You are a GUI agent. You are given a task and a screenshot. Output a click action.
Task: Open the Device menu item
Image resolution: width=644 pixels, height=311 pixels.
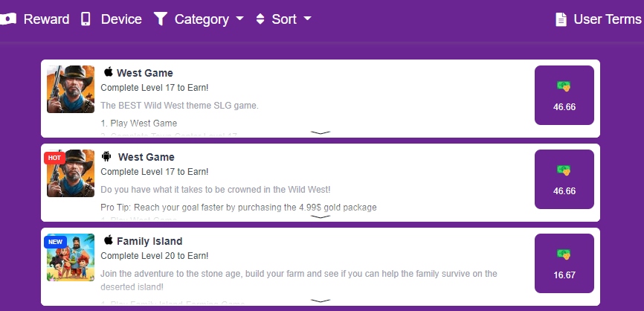pyautogui.click(x=112, y=19)
